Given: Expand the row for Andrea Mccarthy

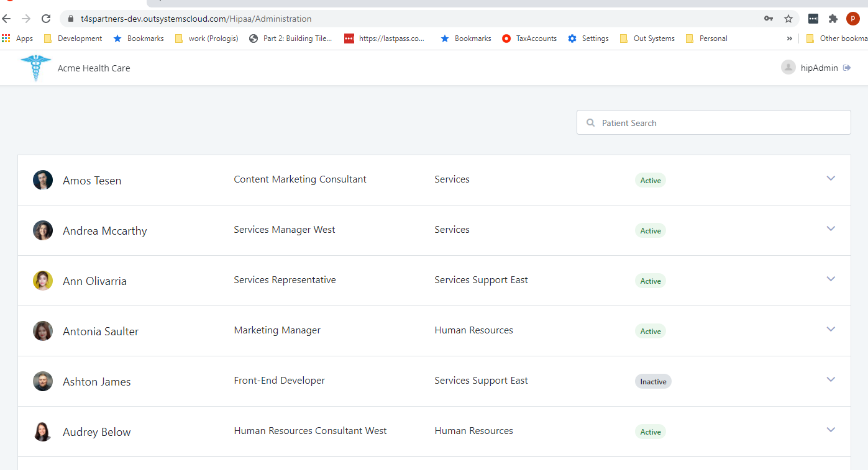Looking at the screenshot, I should (x=831, y=228).
